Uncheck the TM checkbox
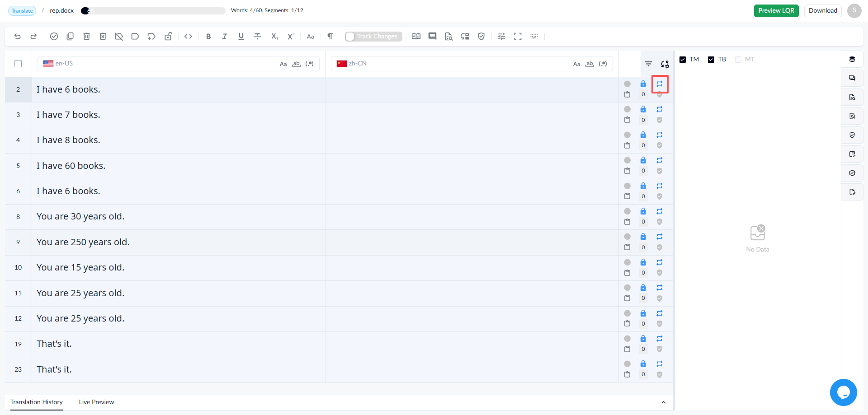 [x=683, y=60]
